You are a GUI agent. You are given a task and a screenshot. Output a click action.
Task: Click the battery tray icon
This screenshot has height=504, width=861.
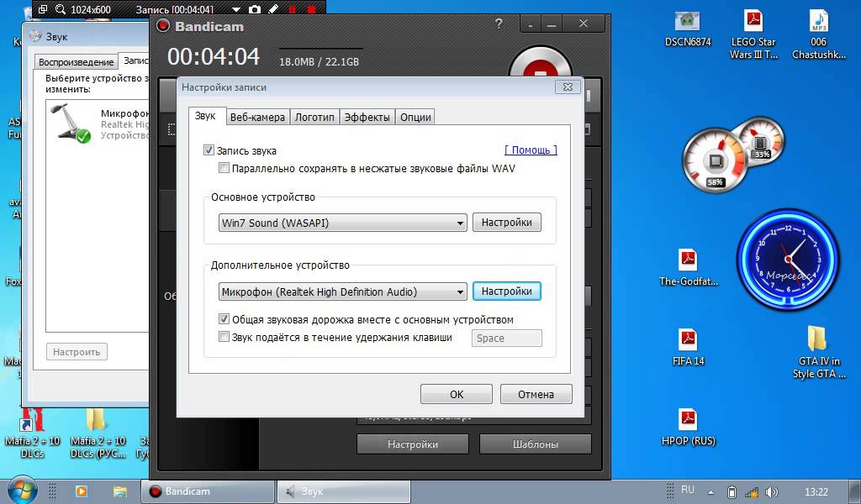[732, 492]
